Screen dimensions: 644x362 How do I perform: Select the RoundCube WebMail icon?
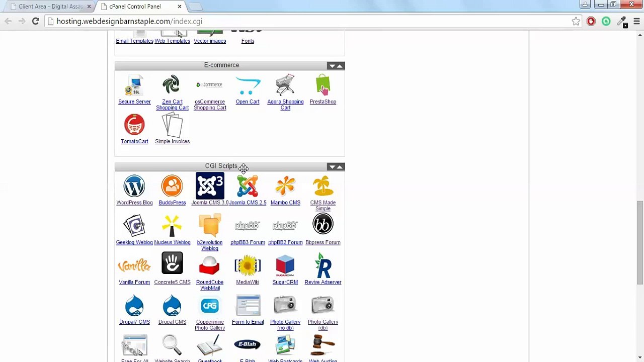click(x=210, y=265)
